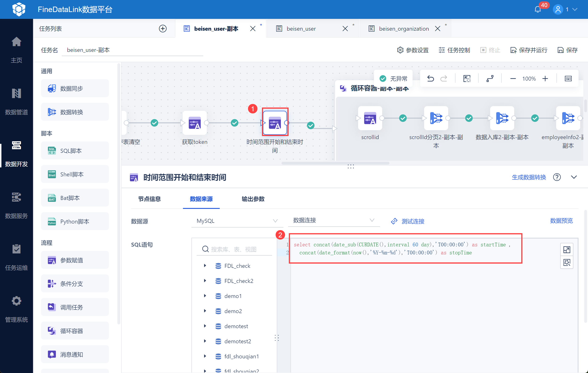Screen dimensions: 588x373
Task: Select the 获取token node icon
Action: [x=195, y=123]
